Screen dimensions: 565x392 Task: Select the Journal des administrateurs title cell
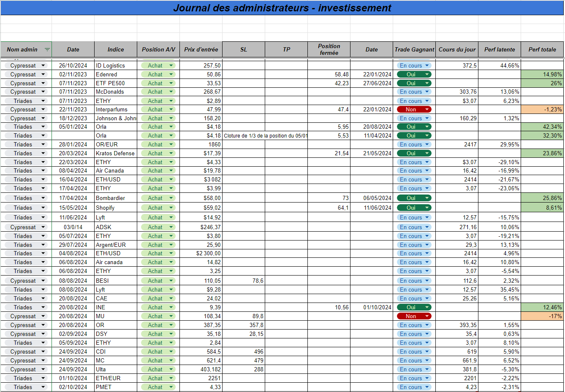point(282,8)
